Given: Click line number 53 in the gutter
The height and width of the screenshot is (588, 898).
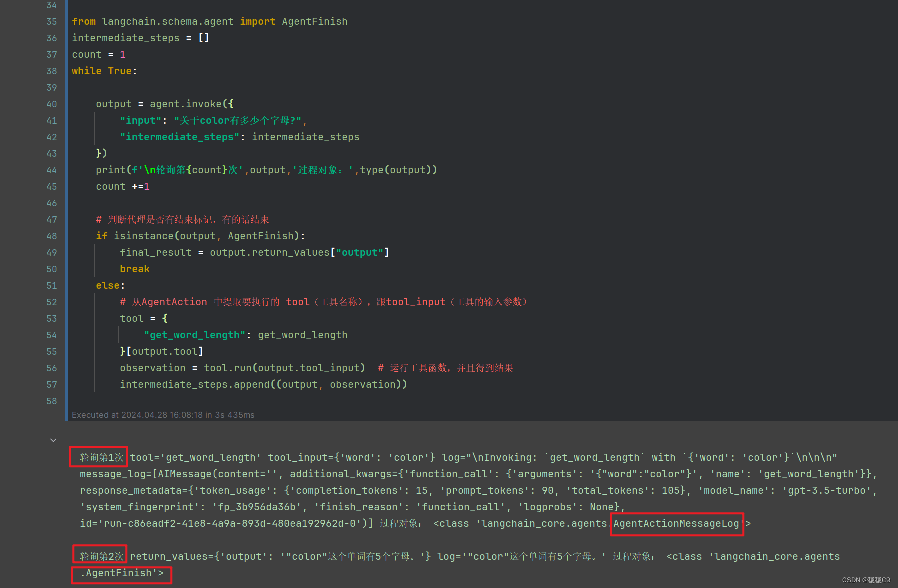Looking at the screenshot, I should point(52,319).
